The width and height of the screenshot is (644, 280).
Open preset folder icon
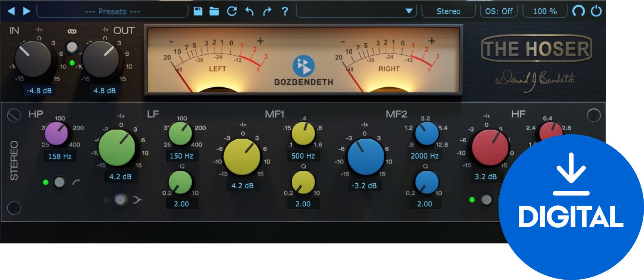(214, 11)
